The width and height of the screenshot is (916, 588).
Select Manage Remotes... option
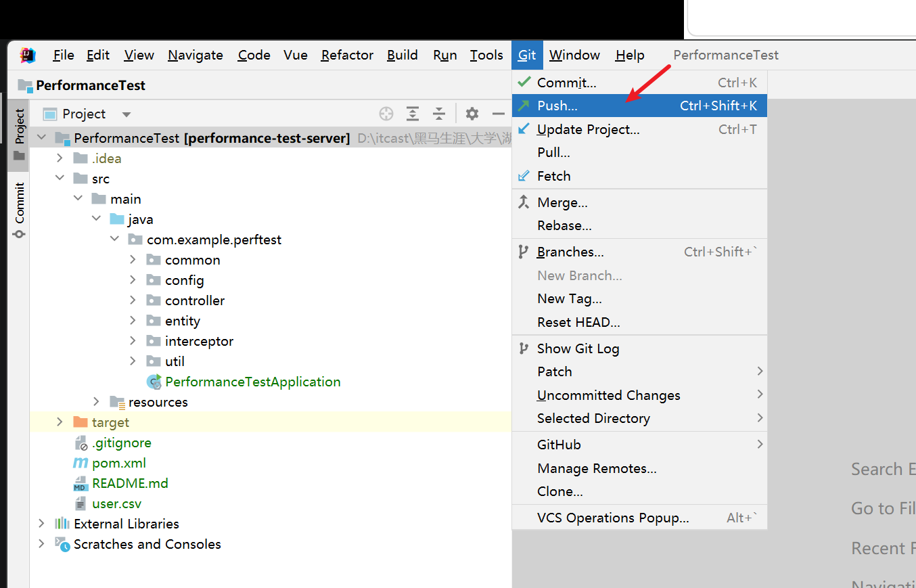pyautogui.click(x=639, y=468)
